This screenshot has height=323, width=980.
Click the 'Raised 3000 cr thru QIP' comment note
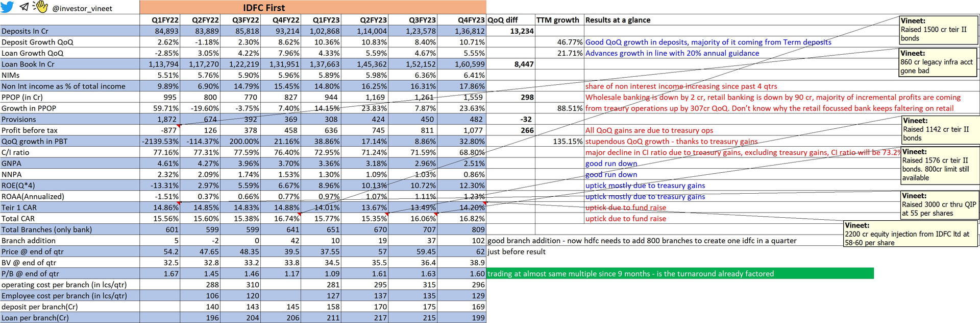(x=939, y=204)
